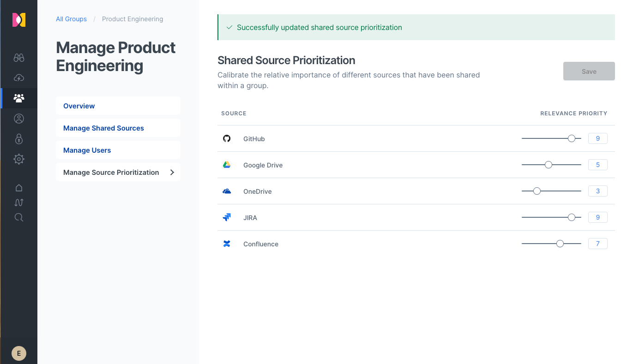This screenshot has height=364, width=627.
Task: Click the GitHub priority slider
Action: tap(551, 138)
